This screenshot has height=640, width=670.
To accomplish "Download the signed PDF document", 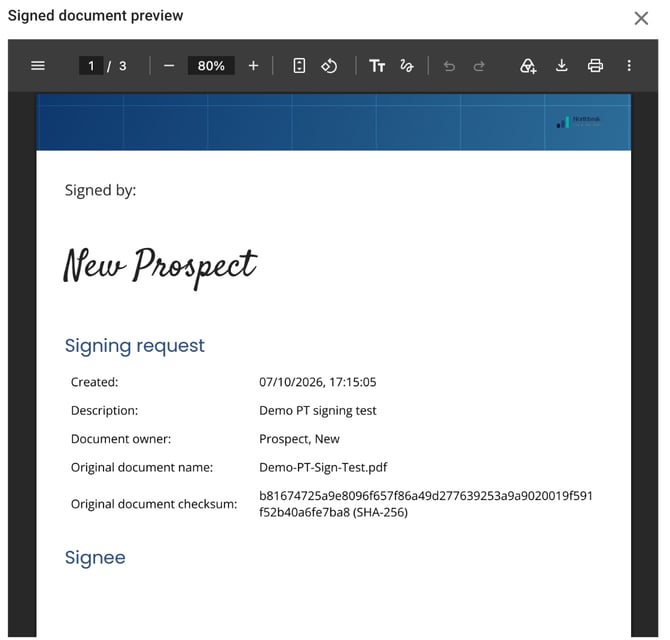I will coord(561,66).
